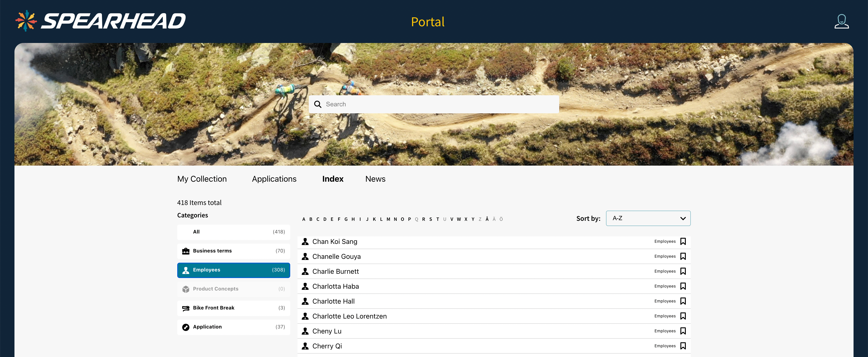Click the search magnifier icon
This screenshot has width=868, height=357.
click(317, 104)
